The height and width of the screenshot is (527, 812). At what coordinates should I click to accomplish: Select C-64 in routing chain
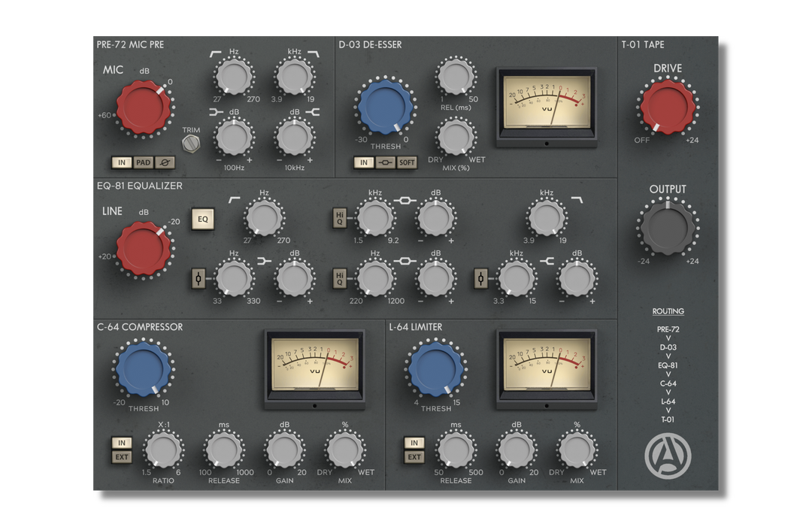668,383
